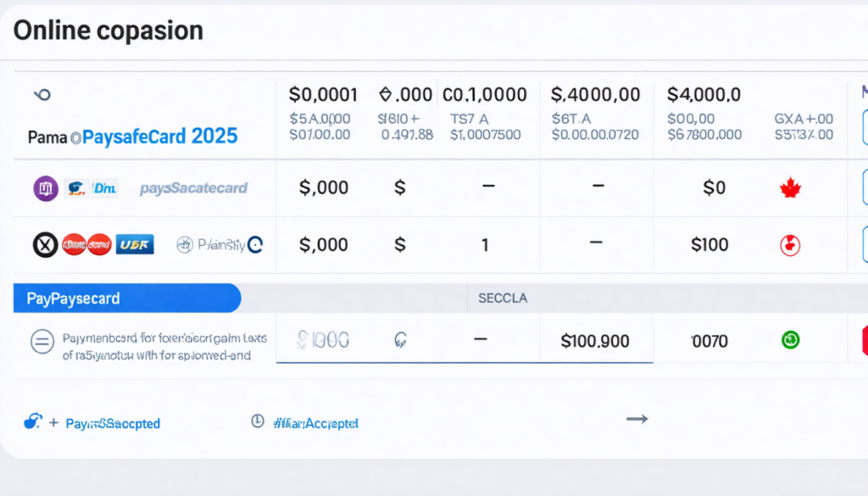This screenshot has width=868, height=496.
Task: Click the PaymSSaccepted link at bottom
Action: click(x=112, y=423)
